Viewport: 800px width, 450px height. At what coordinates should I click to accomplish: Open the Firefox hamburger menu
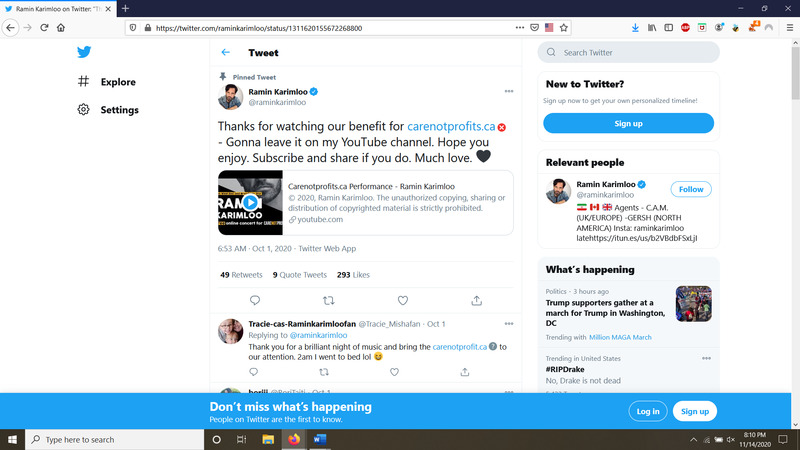pos(787,28)
